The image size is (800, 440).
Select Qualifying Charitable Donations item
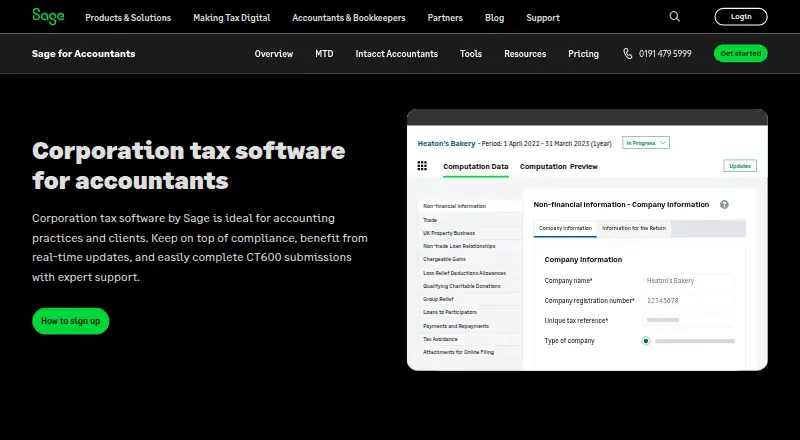pyautogui.click(x=469, y=286)
